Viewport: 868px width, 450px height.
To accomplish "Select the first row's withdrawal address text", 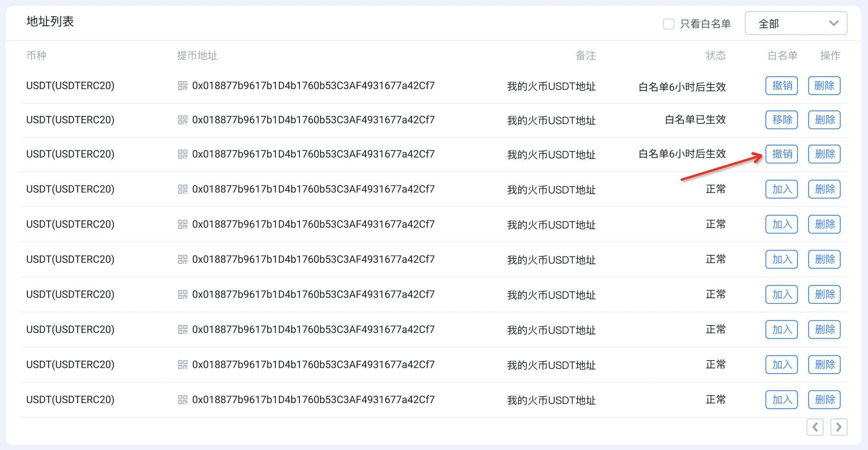I will 313,86.
